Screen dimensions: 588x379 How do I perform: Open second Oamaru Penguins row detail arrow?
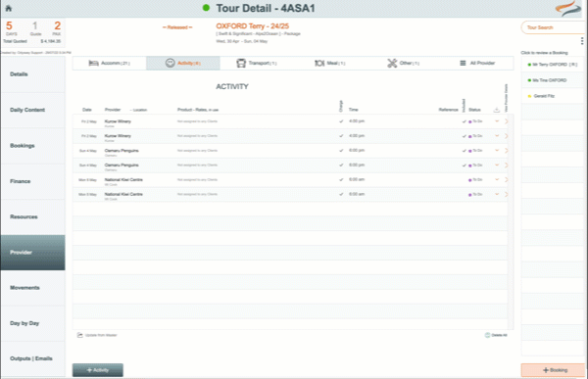pyautogui.click(x=506, y=166)
